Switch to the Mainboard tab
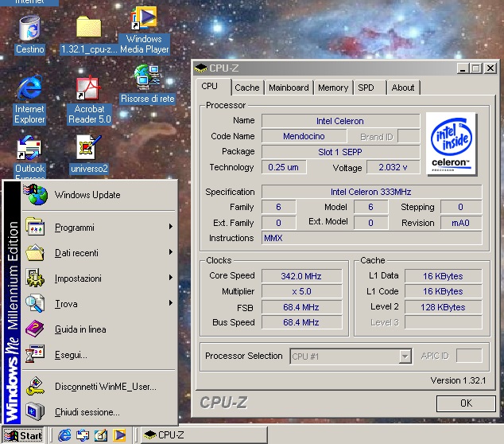This screenshot has width=504, height=444. coord(289,88)
